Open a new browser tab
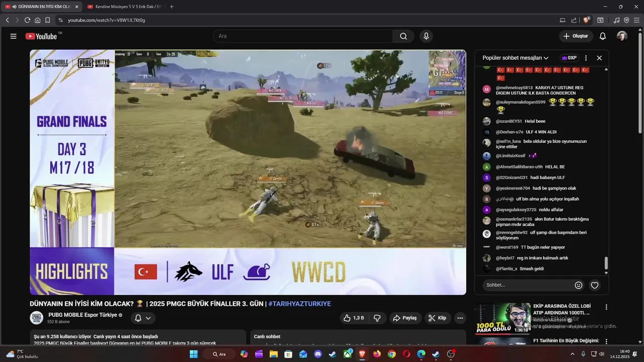Screen dimensions: 644x362 tap(172, 7)
